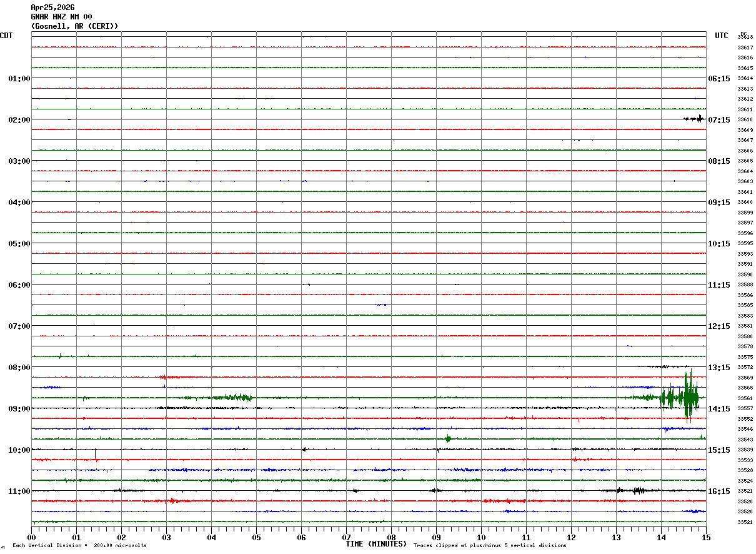Screen dimensions: 756x554
Task: Click the Gosnell, AR (CERI) location text
Action: pos(74,26)
